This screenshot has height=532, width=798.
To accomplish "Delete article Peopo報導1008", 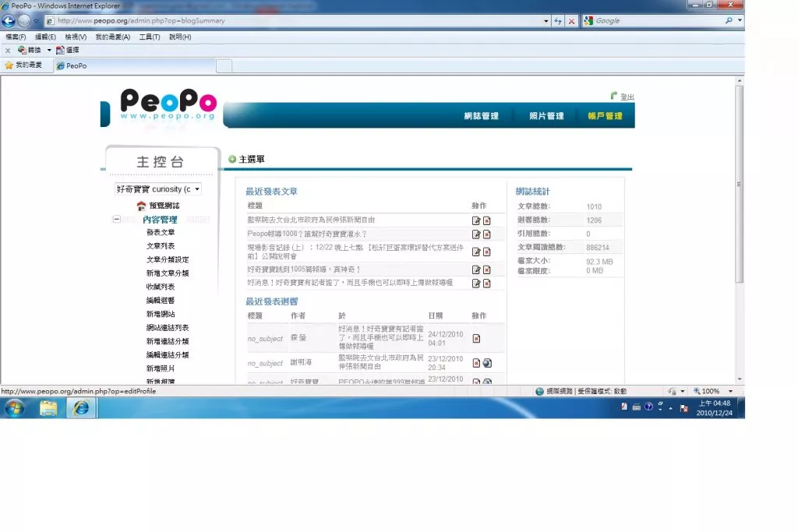I will click(x=487, y=234).
